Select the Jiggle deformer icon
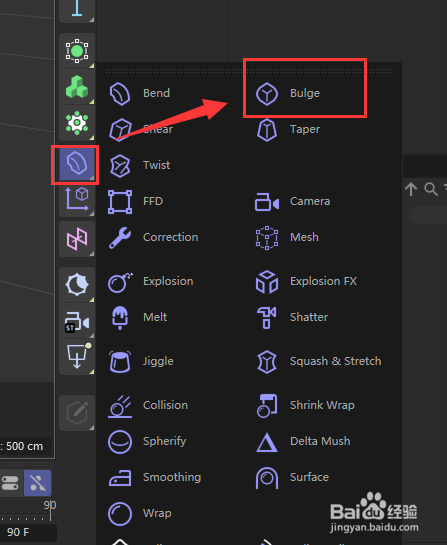Screen dimensions: 447x545 click(x=120, y=361)
